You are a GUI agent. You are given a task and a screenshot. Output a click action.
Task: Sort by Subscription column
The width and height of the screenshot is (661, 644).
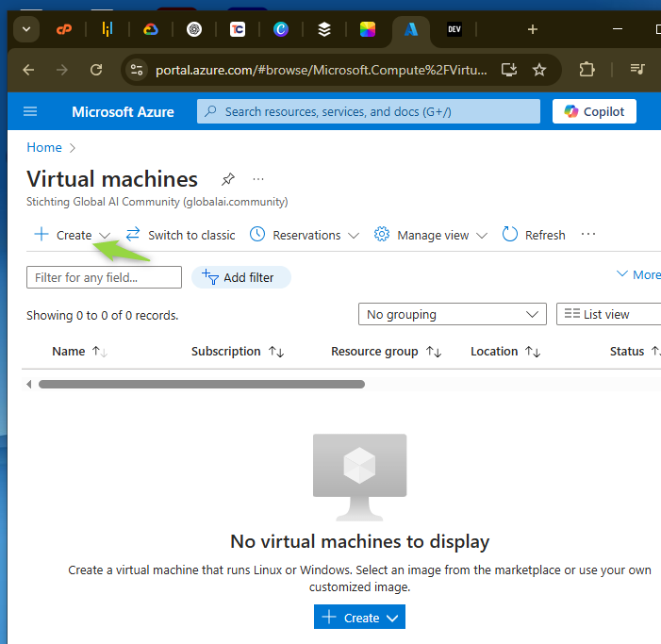coord(238,352)
